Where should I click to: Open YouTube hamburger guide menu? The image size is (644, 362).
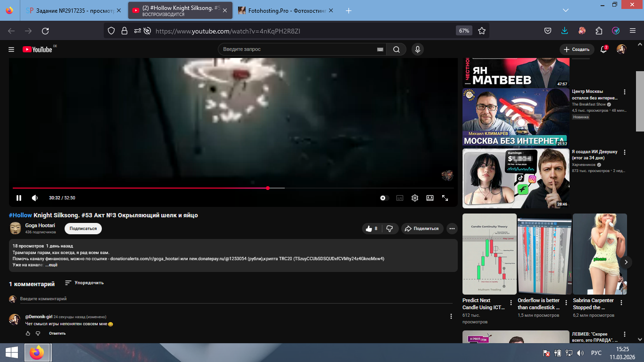pyautogui.click(x=11, y=49)
